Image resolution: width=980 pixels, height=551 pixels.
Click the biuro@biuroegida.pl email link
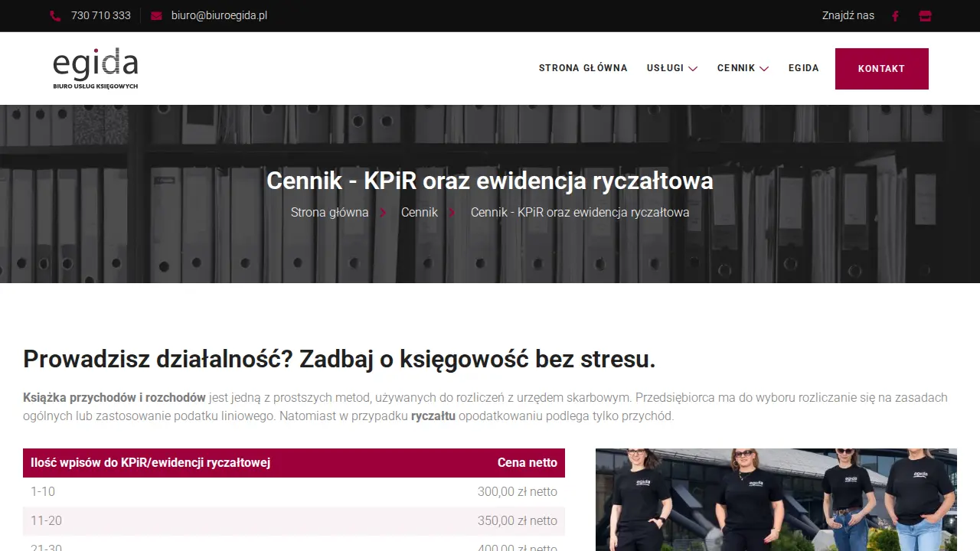coord(219,15)
